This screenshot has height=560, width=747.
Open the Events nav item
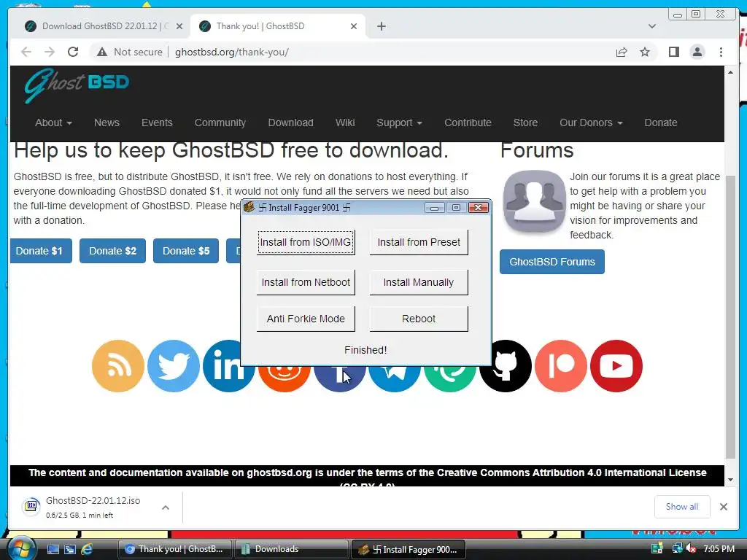point(157,122)
